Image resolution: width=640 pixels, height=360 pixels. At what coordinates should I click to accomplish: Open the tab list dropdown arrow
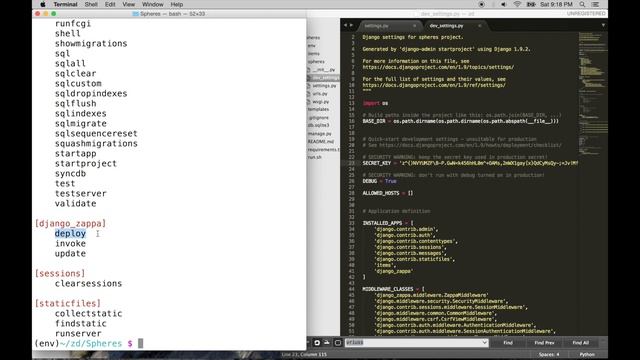tap(603, 25)
